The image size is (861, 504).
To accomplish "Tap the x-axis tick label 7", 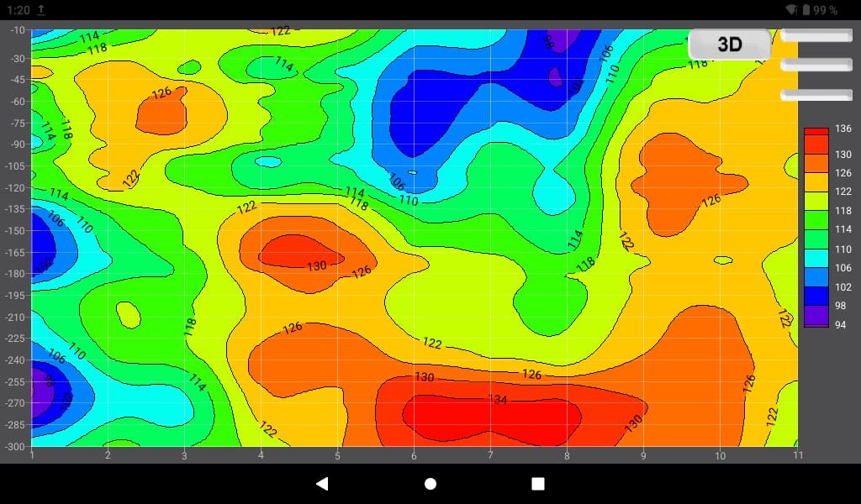I will (490, 455).
